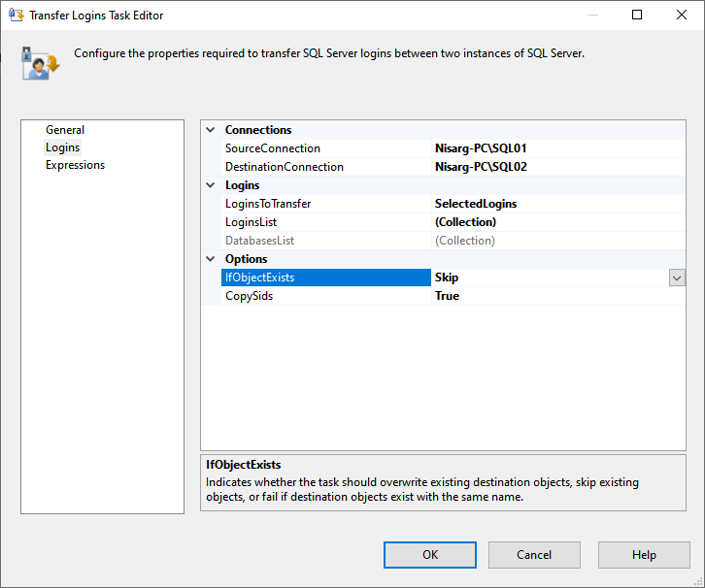The image size is (705, 588).
Task: Select the Logins page in the left pane
Action: click(63, 147)
